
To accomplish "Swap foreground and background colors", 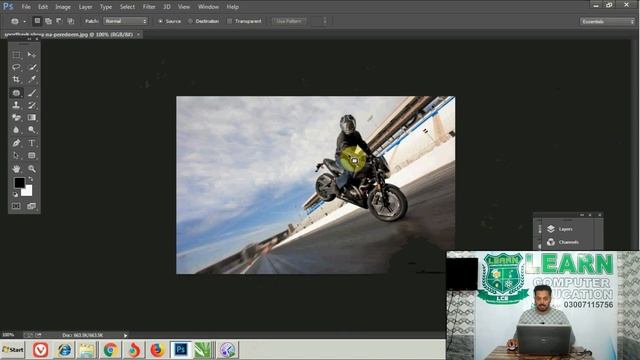I will [31, 179].
